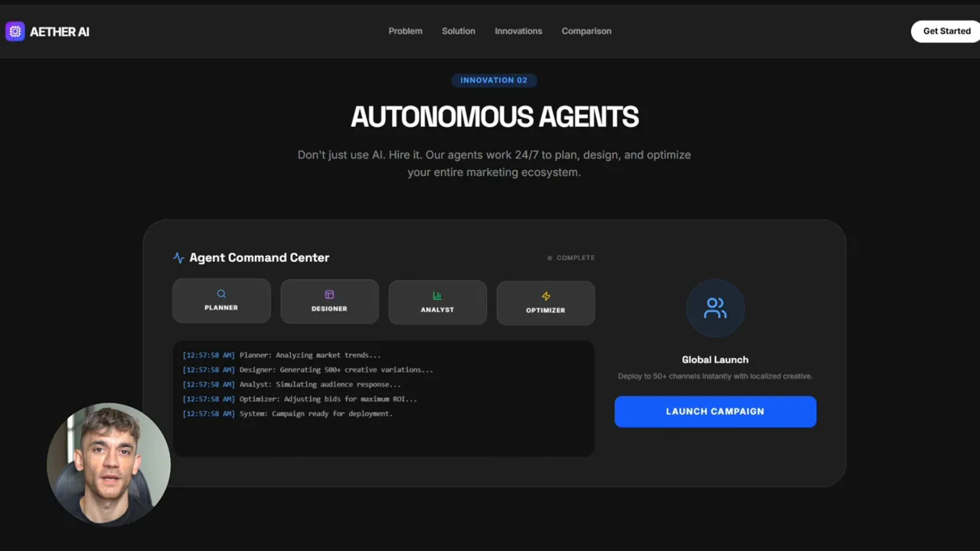Viewport: 980px width, 551px height.
Task: Click the Get Started button
Action: pyautogui.click(x=946, y=31)
